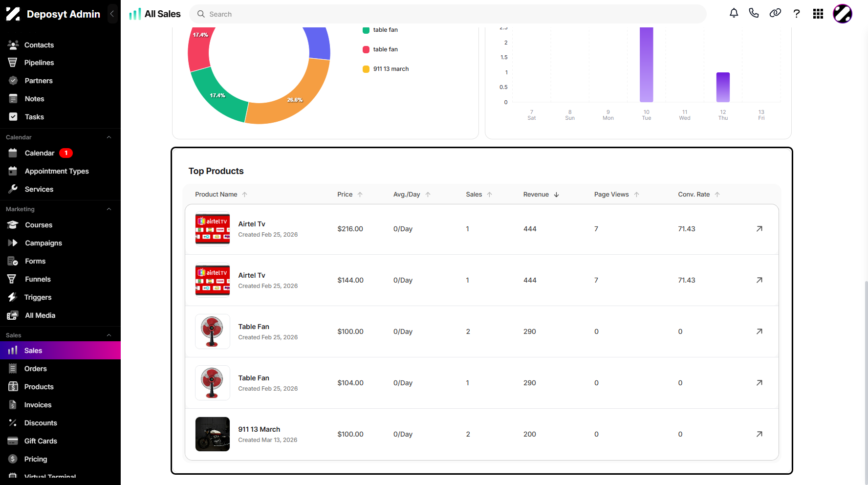The width and height of the screenshot is (868, 485).
Task: Click the search magnifier icon
Action: (x=201, y=14)
